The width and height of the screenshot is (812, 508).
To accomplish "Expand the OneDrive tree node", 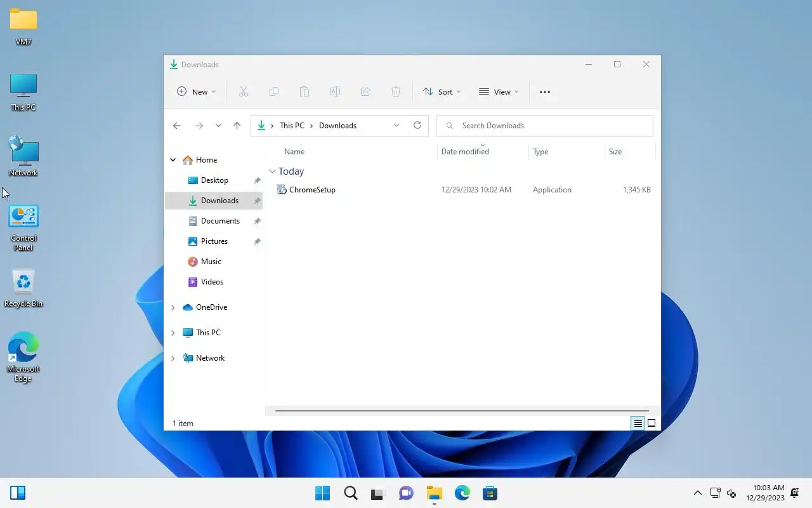I will [x=173, y=307].
